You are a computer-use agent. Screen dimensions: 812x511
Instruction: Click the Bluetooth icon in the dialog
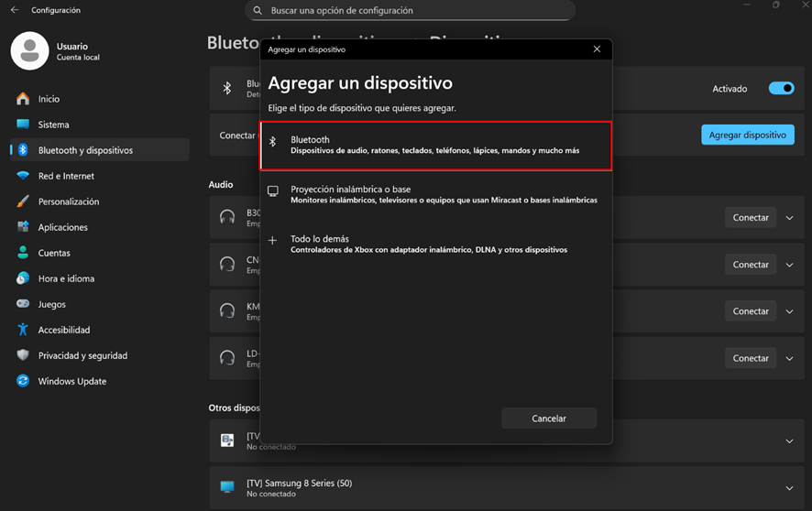272,141
